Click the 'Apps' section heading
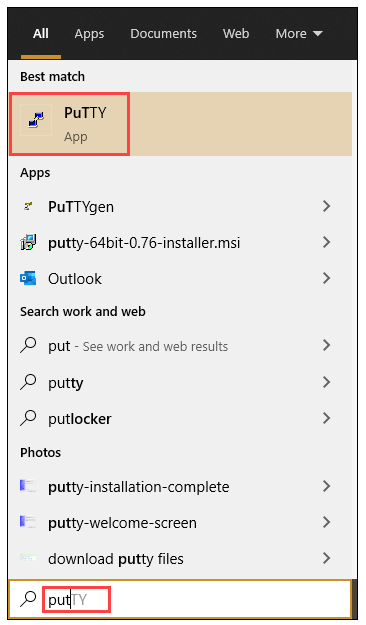 [35, 173]
